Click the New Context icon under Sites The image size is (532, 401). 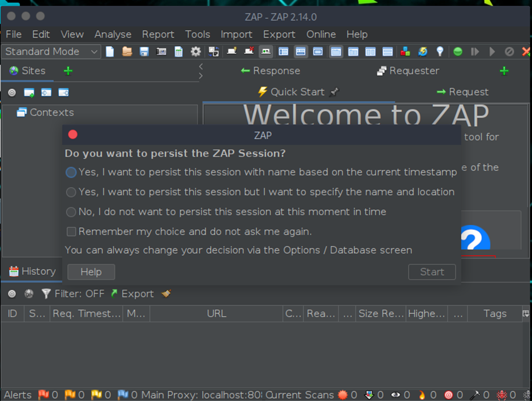click(29, 93)
